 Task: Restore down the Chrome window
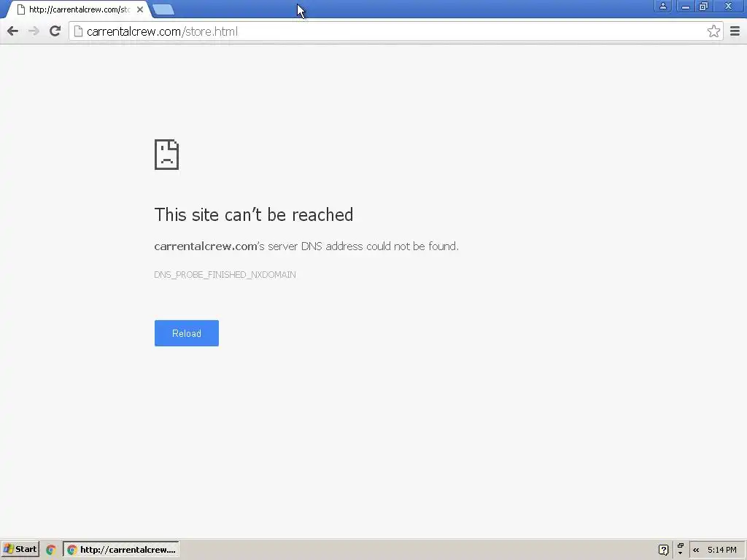coord(704,6)
